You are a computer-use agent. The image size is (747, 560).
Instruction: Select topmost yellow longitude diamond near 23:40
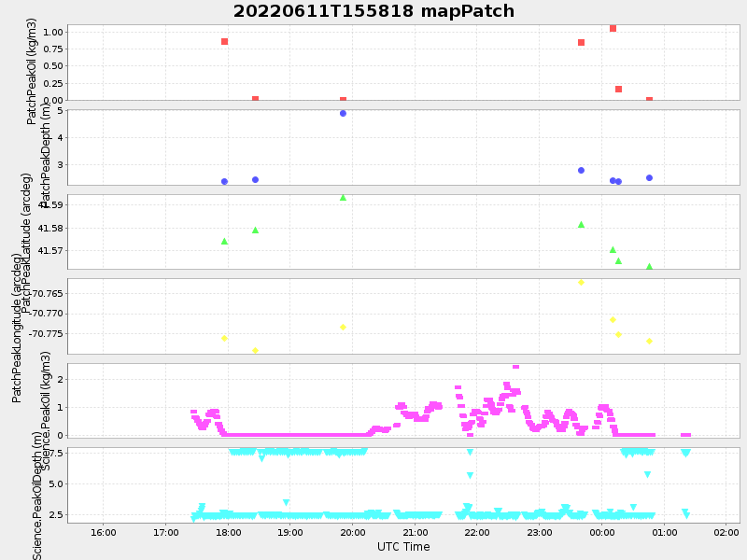tap(581, 283)
